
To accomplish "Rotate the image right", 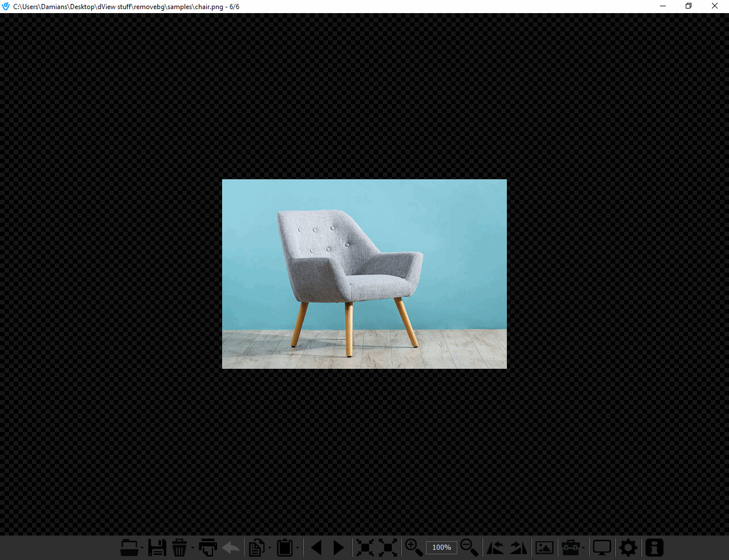I will tap(519, 547).
